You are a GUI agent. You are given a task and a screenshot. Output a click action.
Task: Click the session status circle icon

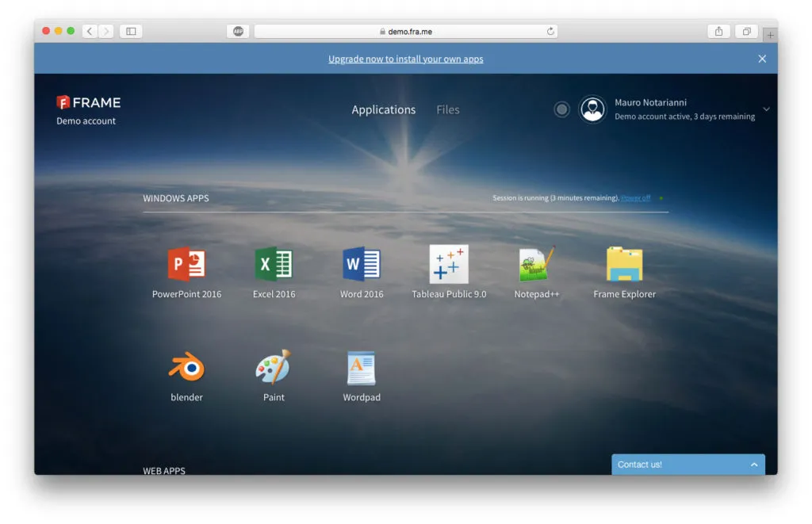coord(561,109)
